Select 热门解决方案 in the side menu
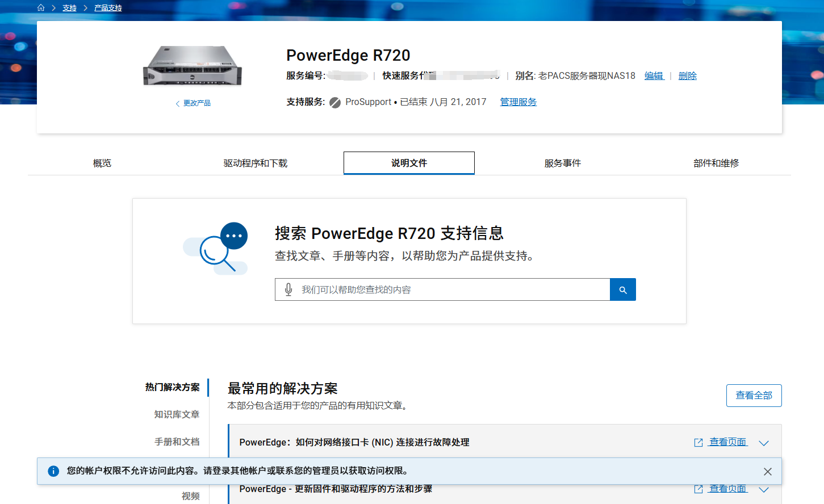 point(173,387)
